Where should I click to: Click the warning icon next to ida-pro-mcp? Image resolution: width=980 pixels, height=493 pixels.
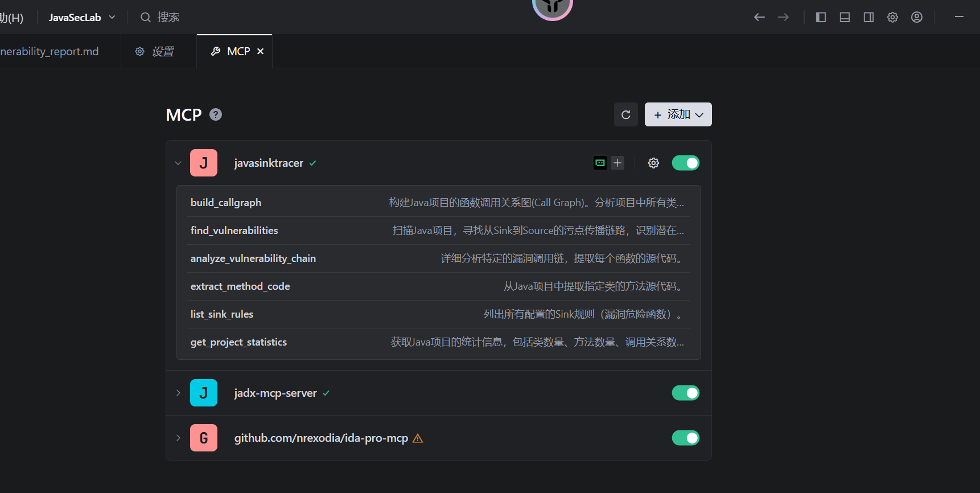418,438
